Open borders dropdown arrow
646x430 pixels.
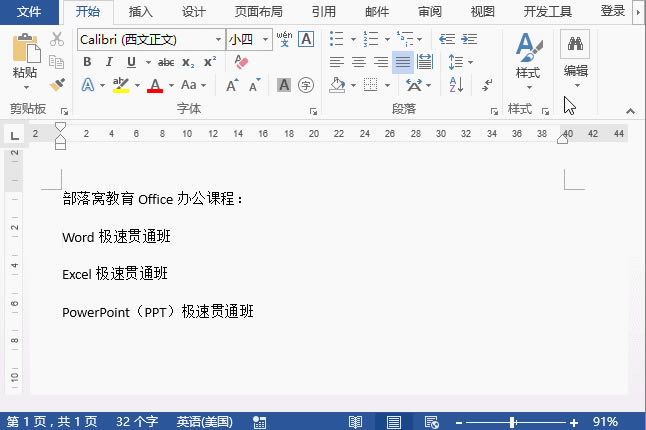[x=387, y=85]
